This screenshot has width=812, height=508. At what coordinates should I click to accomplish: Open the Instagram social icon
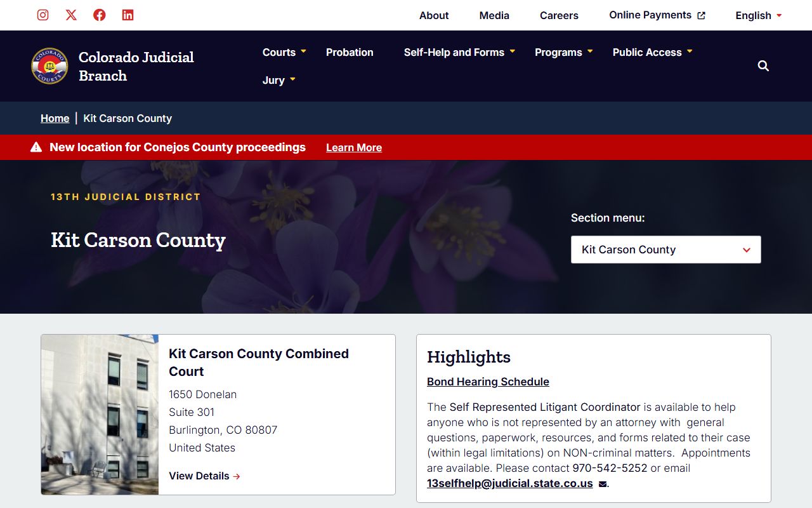pos(43,15)
